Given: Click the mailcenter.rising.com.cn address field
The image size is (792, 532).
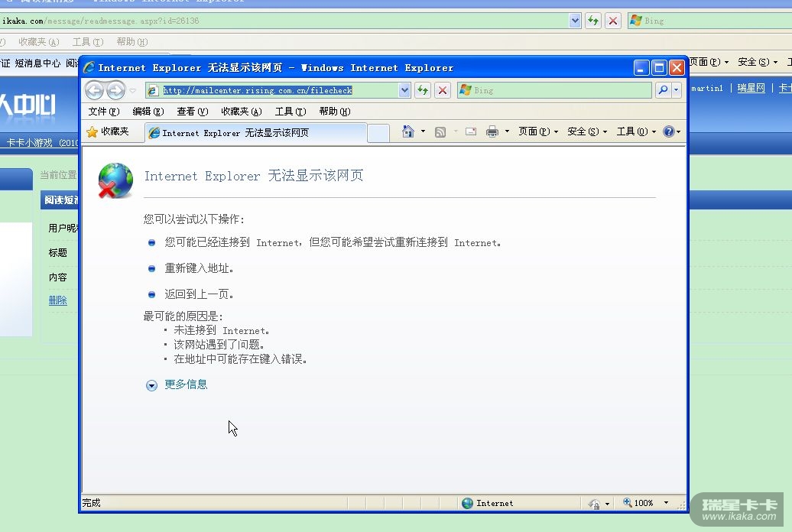Looking at the screenshot, I should (x=271, y=90).
